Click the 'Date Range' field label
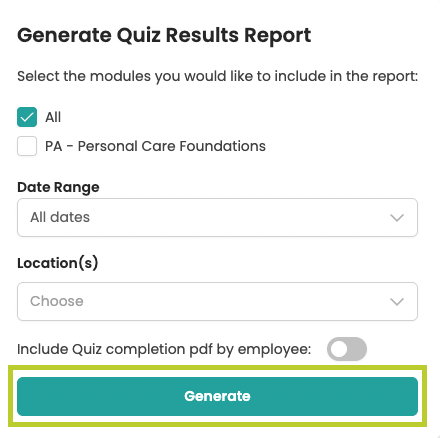 click(x=58, y=187)
